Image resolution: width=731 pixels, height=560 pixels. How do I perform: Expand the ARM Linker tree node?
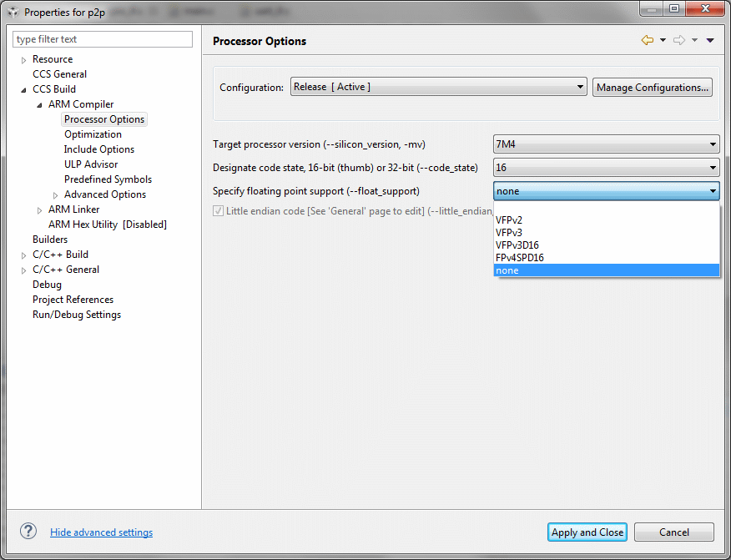40,210
